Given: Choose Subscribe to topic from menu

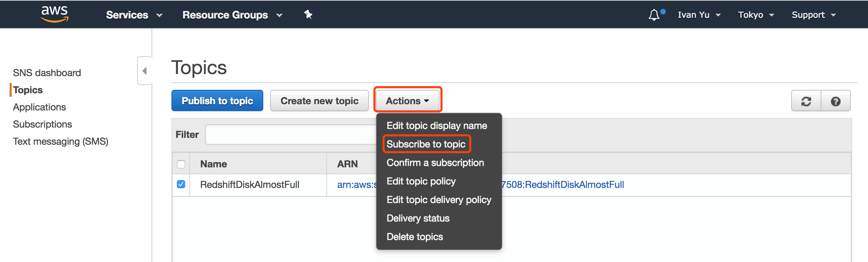Looking at the screenshot, I should (426, 144).
